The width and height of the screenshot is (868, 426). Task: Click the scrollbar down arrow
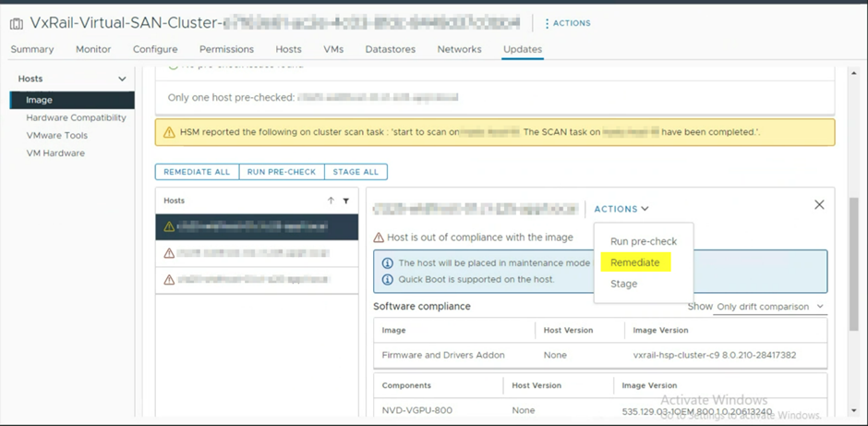(854, 411)
